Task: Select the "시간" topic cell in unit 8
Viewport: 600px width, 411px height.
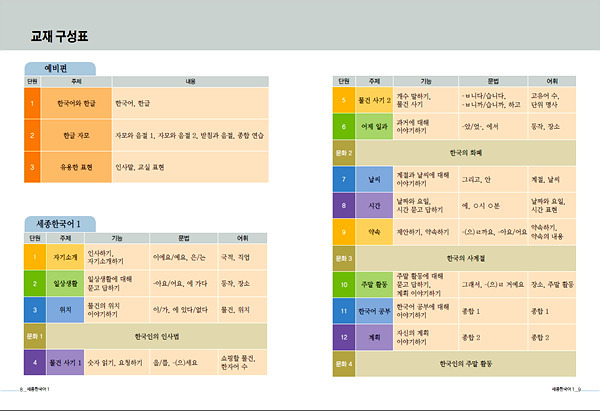Action: click(x=374, y=206)
